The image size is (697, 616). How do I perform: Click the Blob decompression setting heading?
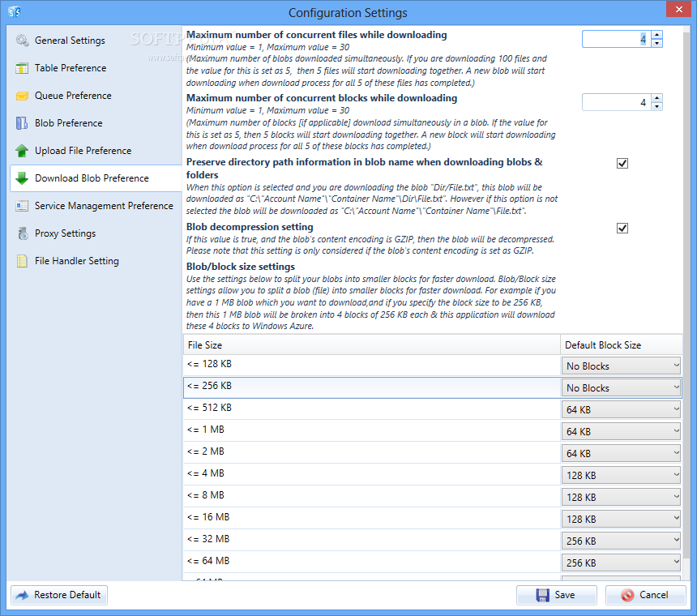pyautogui.click(x=250, y=227)
